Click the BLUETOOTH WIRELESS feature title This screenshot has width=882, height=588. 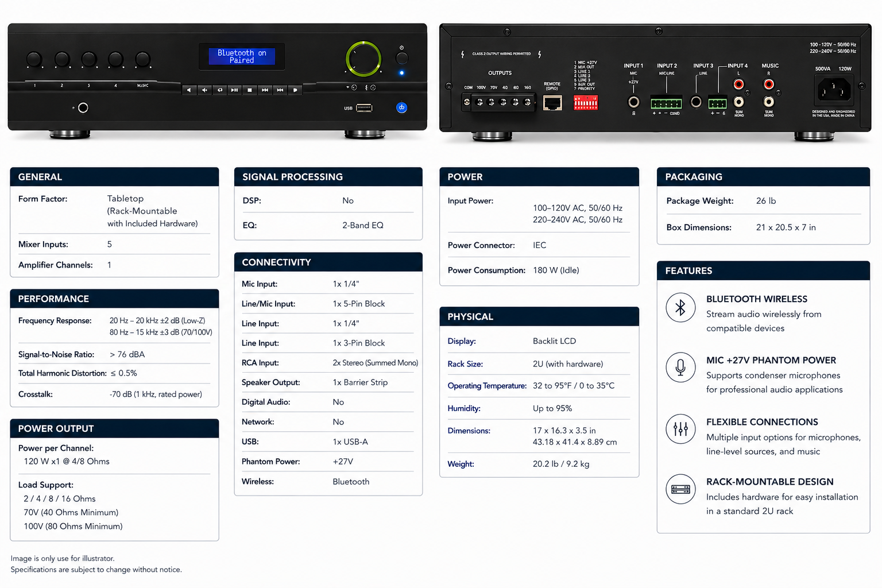click(757, 299)
